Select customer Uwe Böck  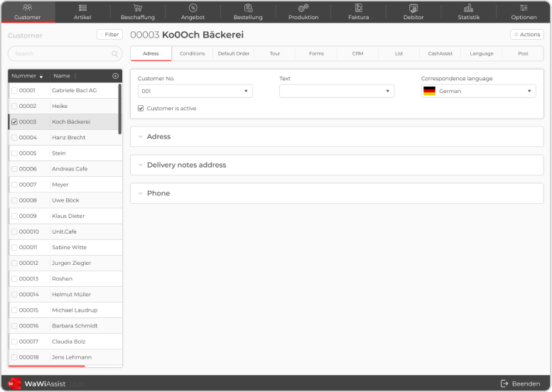point(65,200)
